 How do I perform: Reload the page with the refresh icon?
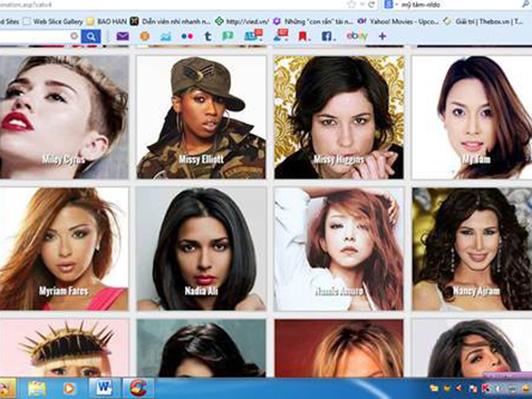click(371, 4)
